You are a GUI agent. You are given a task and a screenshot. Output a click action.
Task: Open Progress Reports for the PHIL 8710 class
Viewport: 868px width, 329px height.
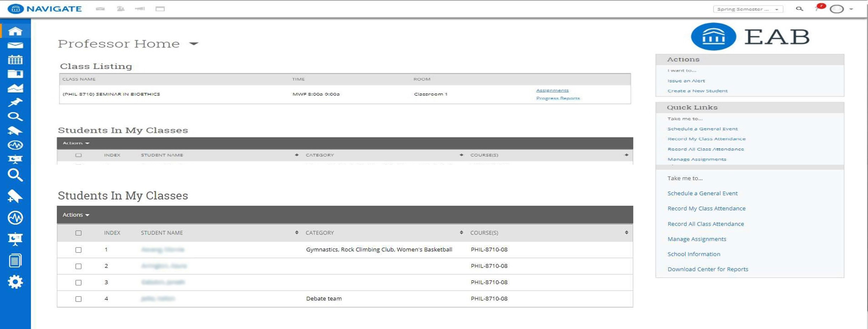[x=558, y=98]
